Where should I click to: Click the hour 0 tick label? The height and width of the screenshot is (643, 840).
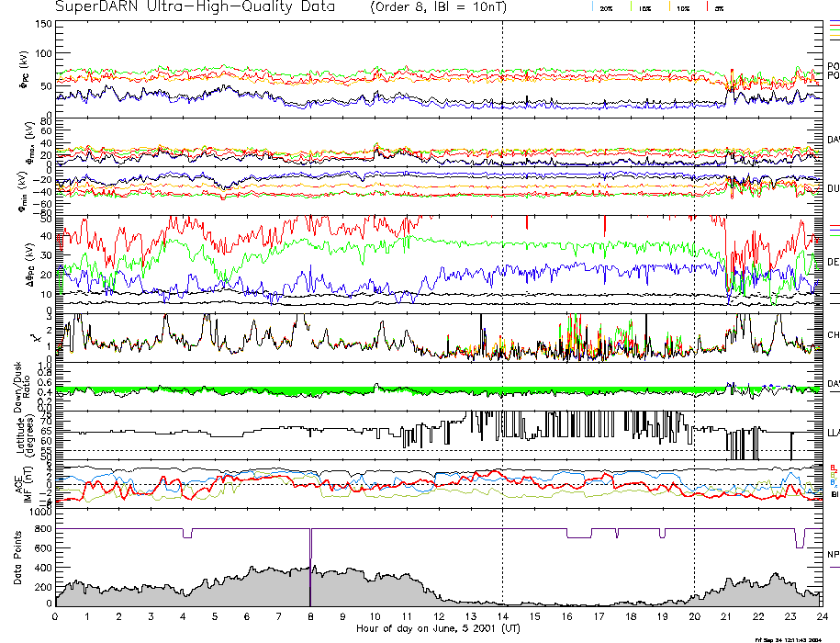pyautogui.click(x=56, y=617)
